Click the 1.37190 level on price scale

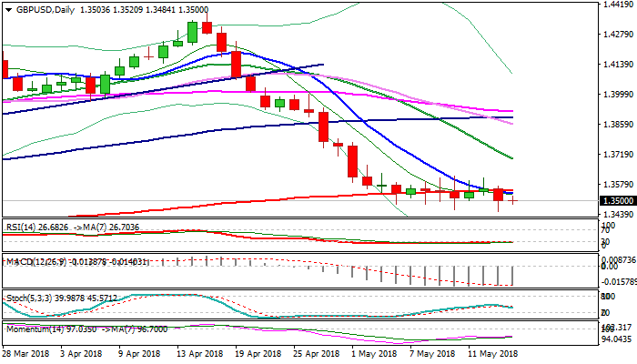[617, 155]
